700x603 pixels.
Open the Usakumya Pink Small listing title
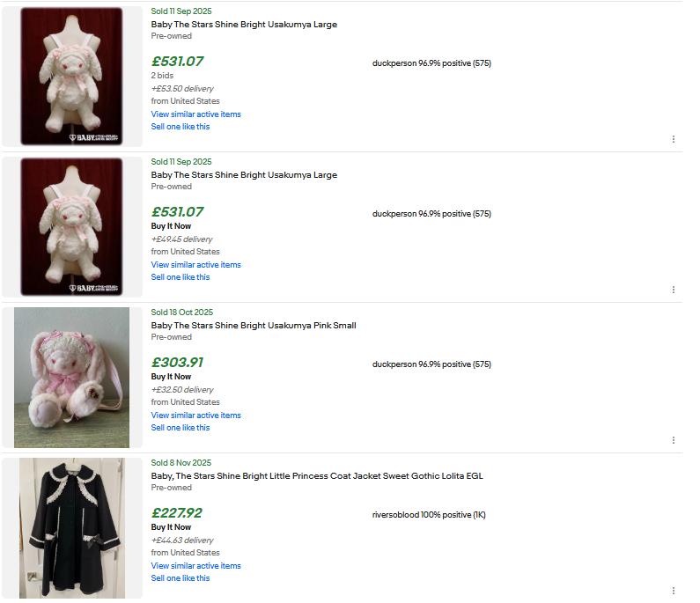tap(254, 326)
